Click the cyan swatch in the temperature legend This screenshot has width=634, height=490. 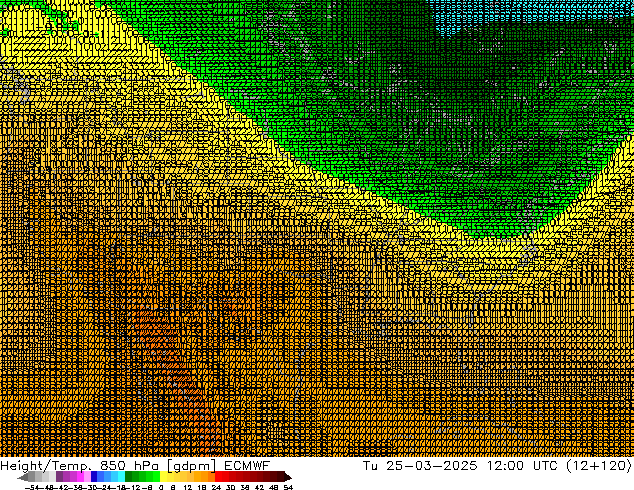(x=121, y=476)
